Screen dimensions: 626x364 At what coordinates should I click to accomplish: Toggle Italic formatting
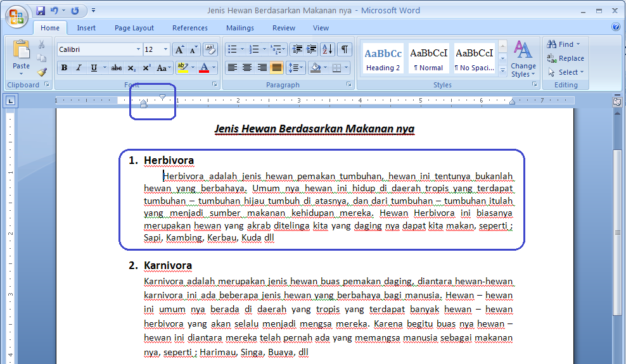(79, 68)
